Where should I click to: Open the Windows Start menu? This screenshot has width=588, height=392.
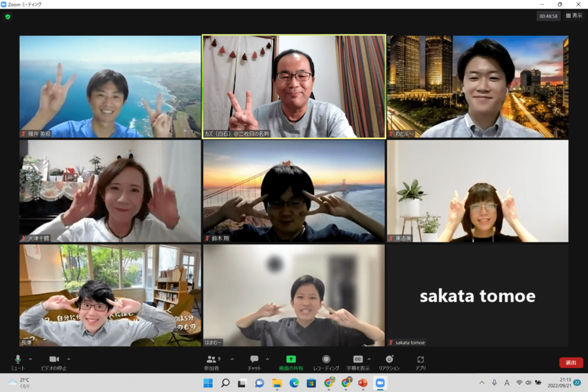208,383
